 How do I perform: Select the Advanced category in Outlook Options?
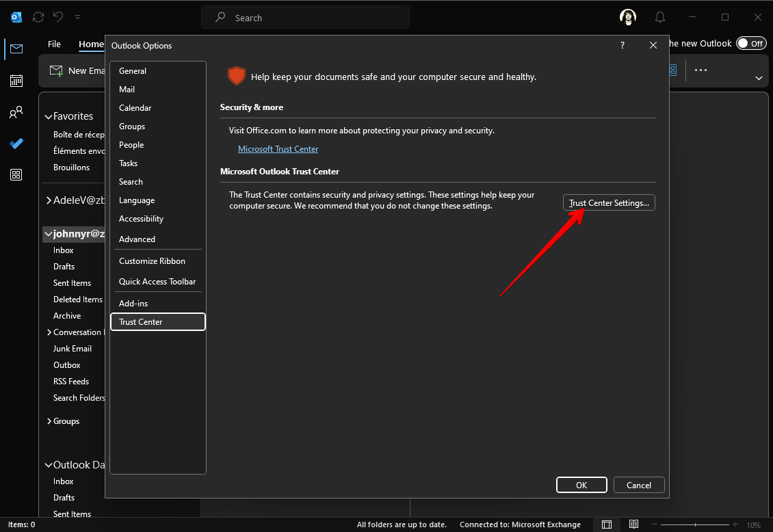coord(137,239)
